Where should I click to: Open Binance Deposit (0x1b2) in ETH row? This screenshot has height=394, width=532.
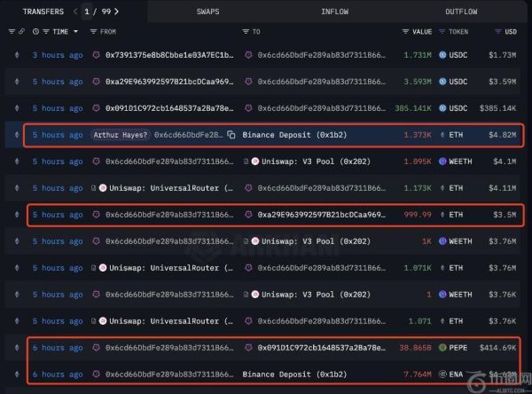click(x=285, y=135)
